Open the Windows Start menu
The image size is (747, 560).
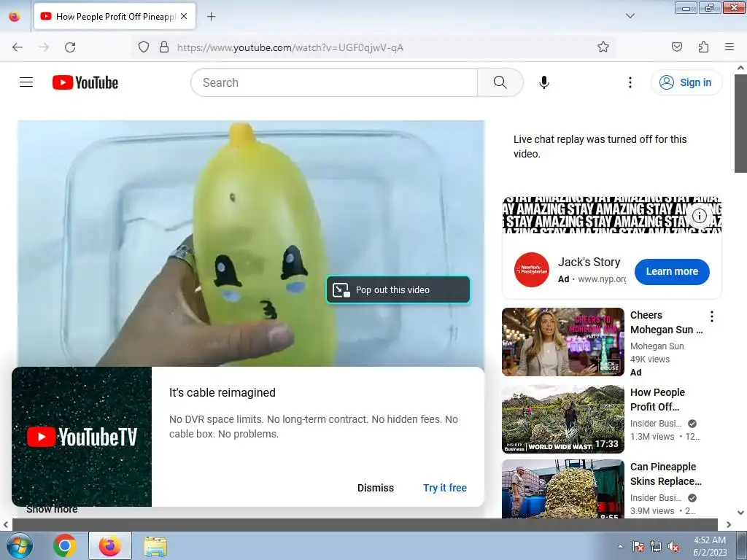pos(19,545)
